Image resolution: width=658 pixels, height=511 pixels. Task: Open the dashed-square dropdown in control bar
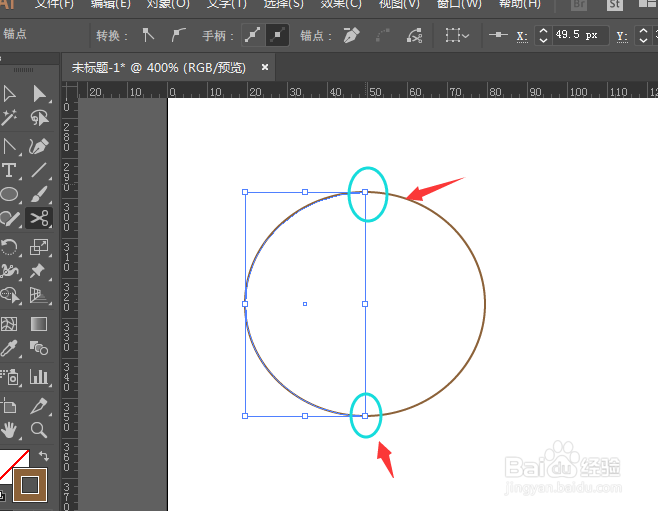pyautogui.click(x=457, y=35)
